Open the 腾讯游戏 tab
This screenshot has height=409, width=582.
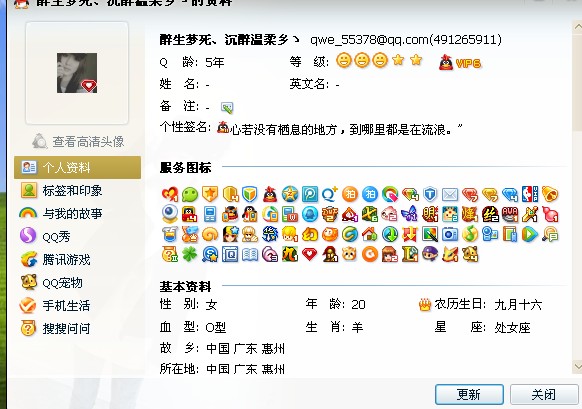pos(77,259)
